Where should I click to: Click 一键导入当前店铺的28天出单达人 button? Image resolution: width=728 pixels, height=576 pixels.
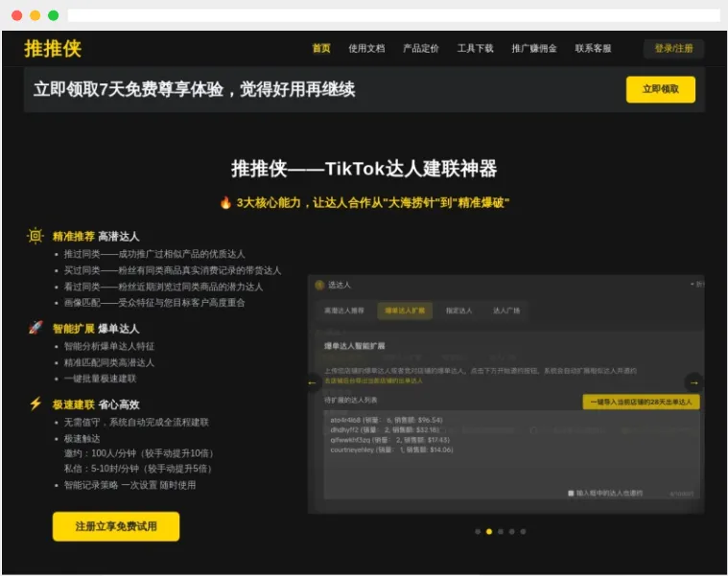pyautogui.click(x=641, y=403)
